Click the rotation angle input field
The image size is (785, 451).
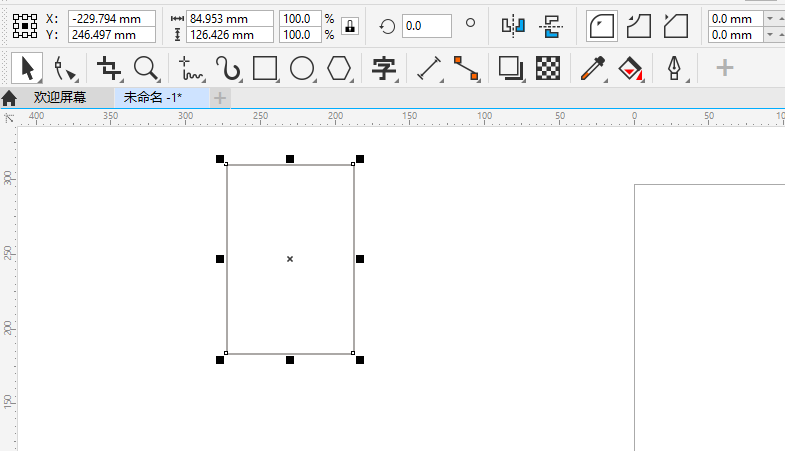426,26
